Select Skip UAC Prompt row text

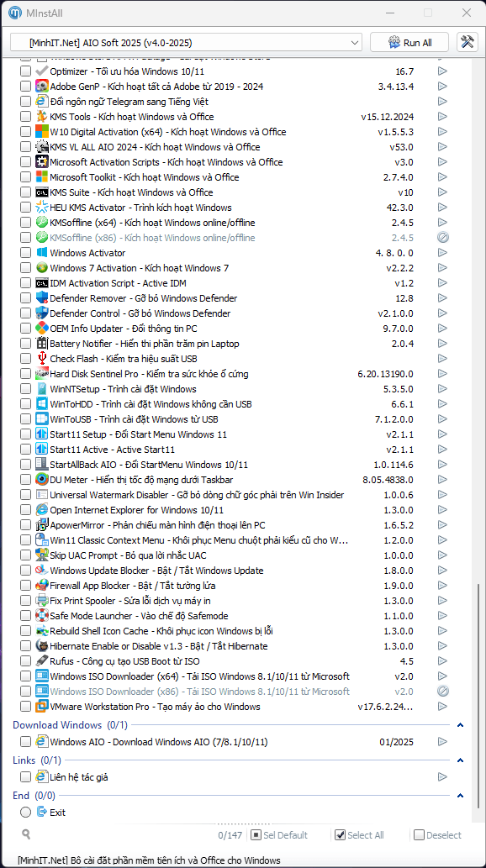[x=128, y=555]
